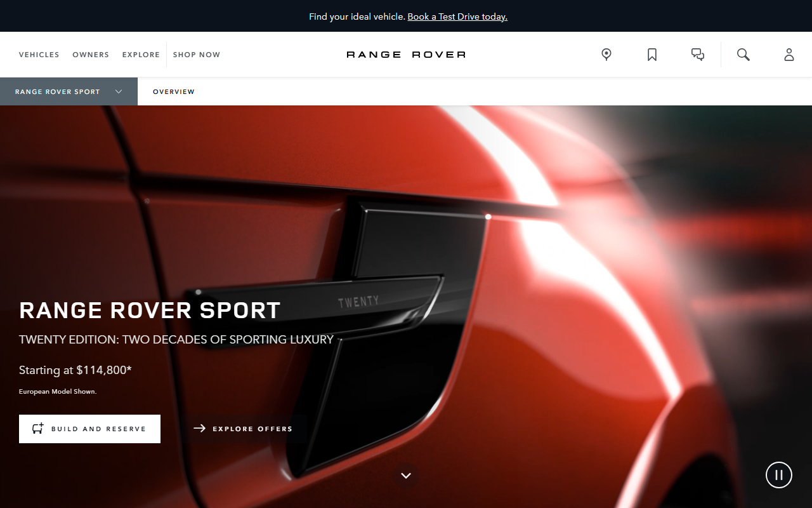Click Explore Offers link
Image resolution: width=812 pixels, height=508 pixels.
[243, 429]
